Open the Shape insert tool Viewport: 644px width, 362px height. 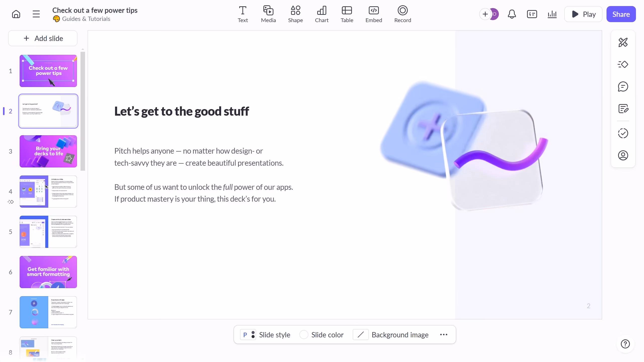(x=295, y=14)
